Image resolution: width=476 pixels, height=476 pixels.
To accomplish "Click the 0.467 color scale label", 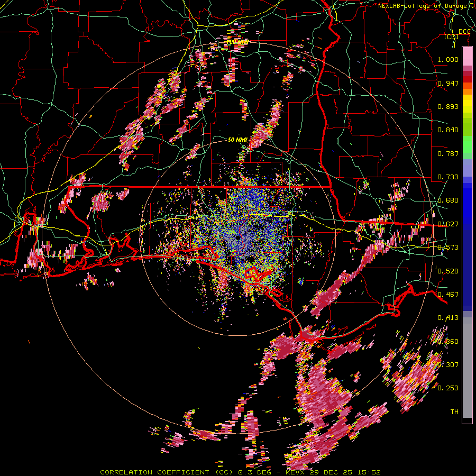I will 448,294.
